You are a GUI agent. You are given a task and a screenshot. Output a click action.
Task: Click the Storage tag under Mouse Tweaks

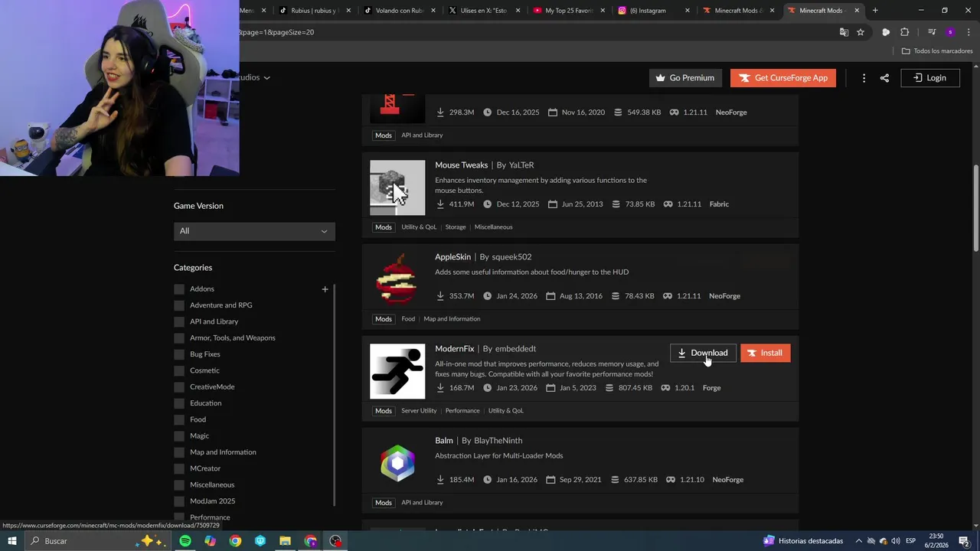coord(456,227)
